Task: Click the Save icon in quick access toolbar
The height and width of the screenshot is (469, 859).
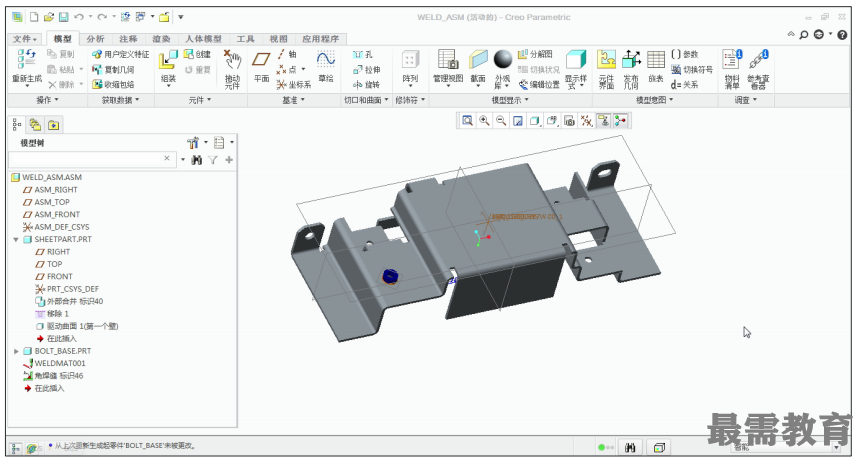Action: point(64,18)
